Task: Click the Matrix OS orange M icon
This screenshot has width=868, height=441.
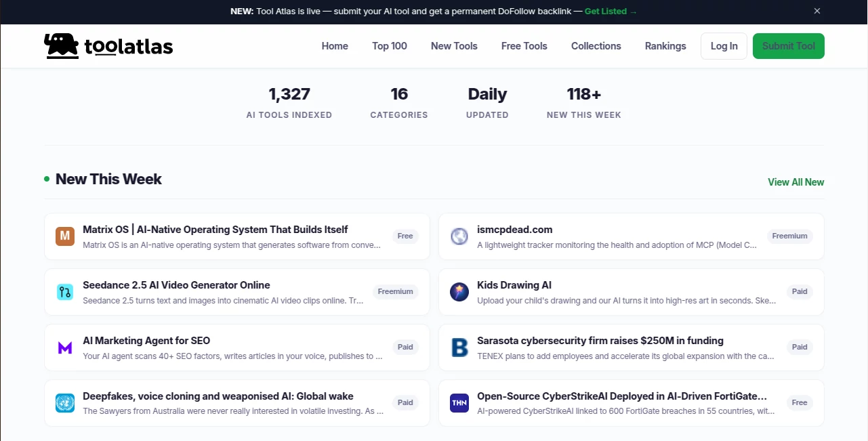Action: coord(65,236)
